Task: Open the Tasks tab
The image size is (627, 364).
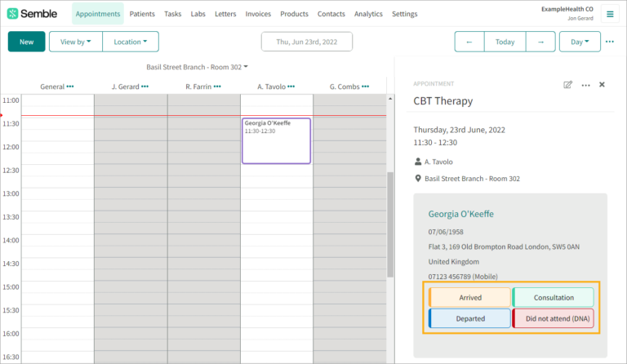Action: coord(173,14)
